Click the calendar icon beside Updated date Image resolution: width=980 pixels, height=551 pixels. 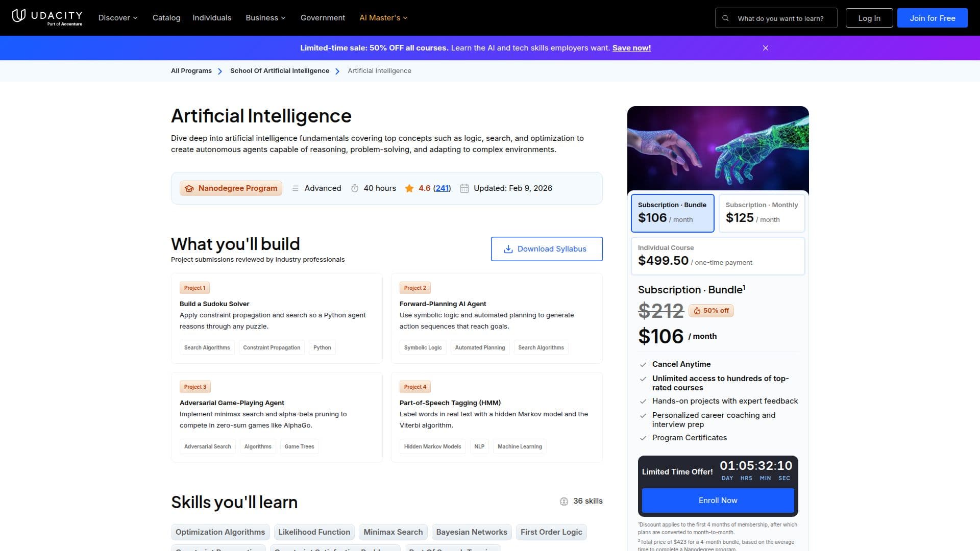pyautogui.click(x=464, y=188)
